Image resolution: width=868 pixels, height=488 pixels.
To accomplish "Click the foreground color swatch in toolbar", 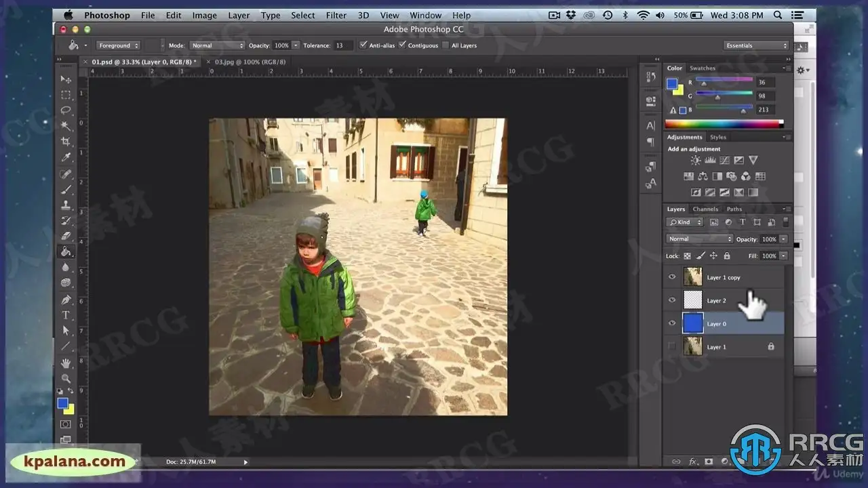I will coord(62,403).
